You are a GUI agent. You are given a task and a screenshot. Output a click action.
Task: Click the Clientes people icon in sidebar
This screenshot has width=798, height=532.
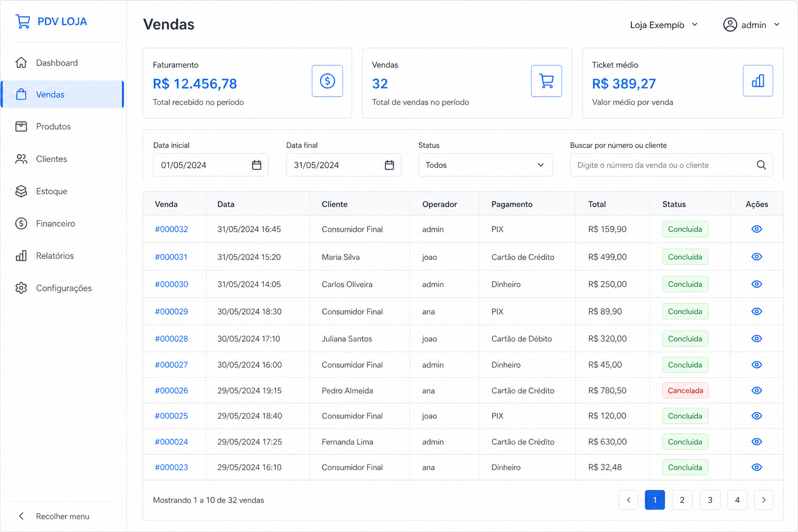click(x=21, y=159)
